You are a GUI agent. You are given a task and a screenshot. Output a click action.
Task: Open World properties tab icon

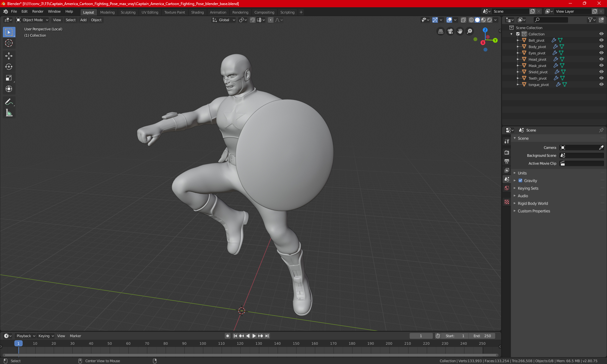point(507,188)
